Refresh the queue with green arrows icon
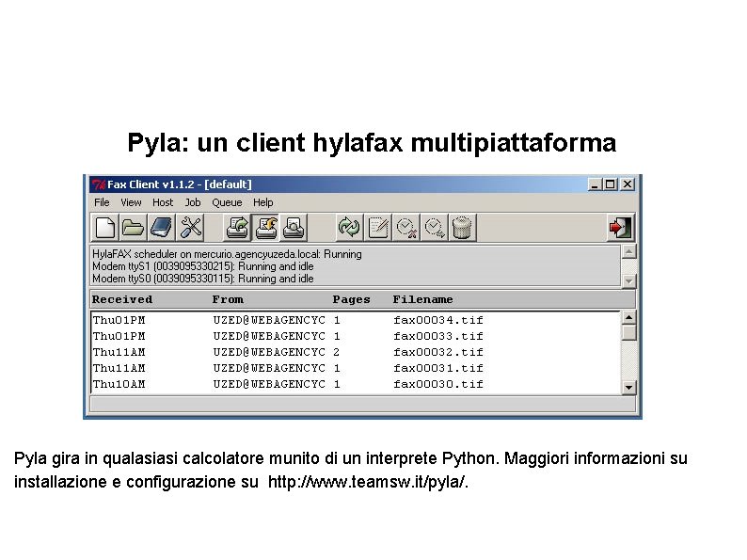The width and height of the screenshot is (747, 560). 349,228
